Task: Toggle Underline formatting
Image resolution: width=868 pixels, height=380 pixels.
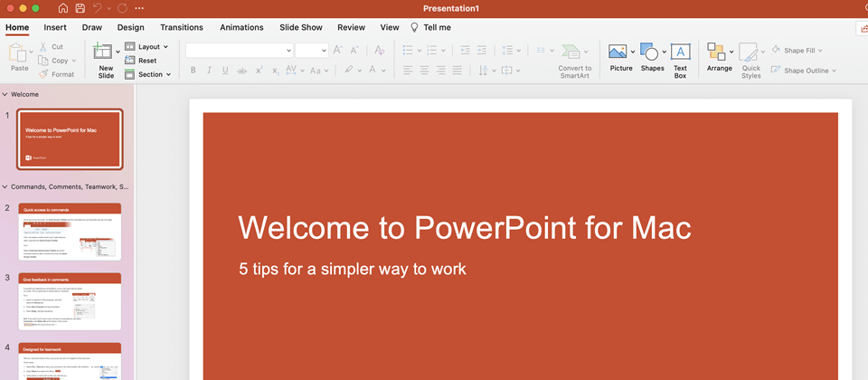Action: [225, 71]
